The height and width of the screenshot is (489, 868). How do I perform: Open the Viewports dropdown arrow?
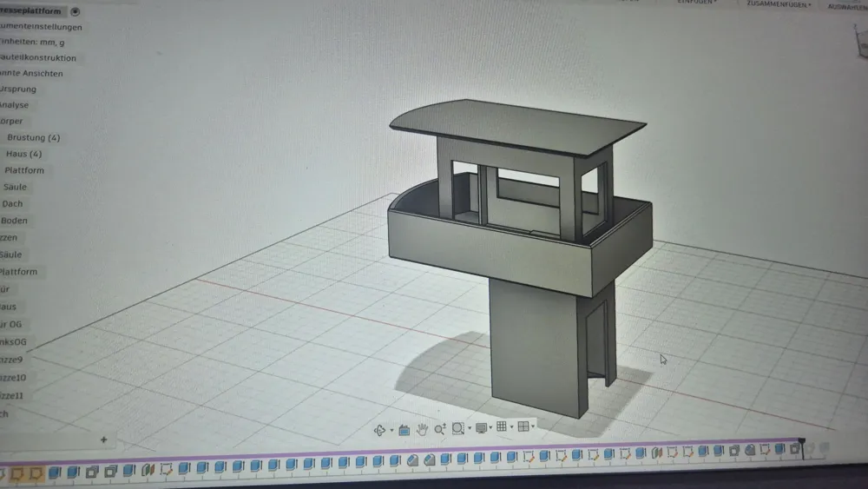(533, 426)
